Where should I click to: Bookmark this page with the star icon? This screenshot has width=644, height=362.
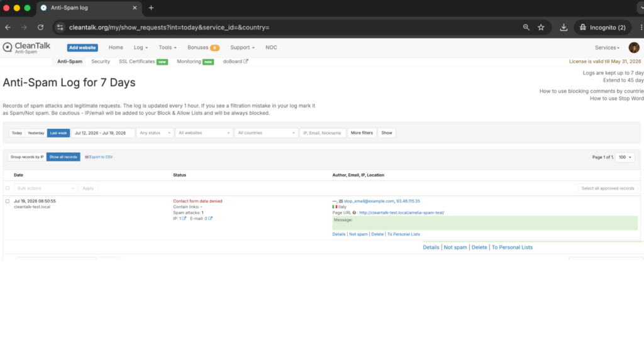tap(541, 28)
